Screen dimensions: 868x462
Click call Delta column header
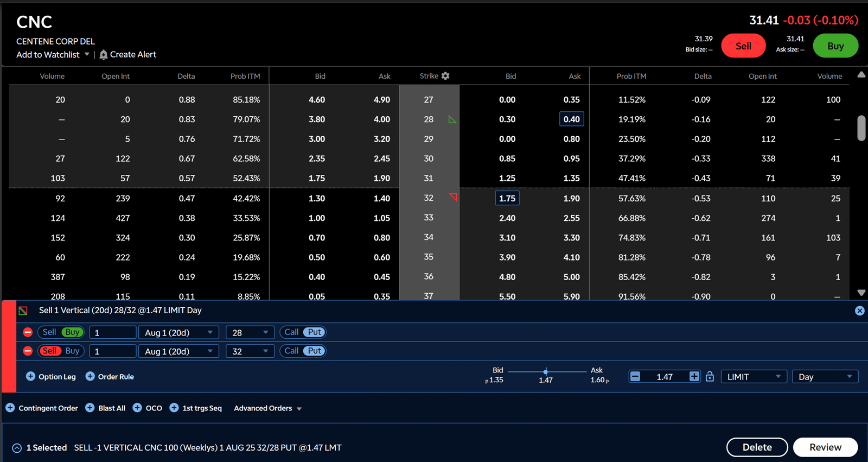click(186, 76)
